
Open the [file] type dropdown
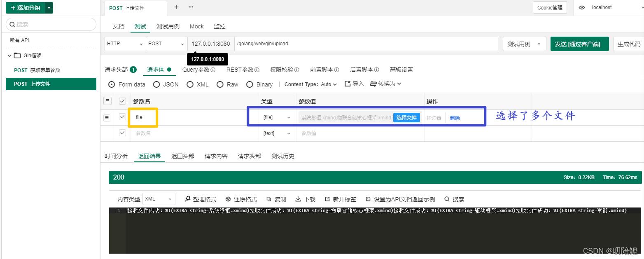pos(277,117)
